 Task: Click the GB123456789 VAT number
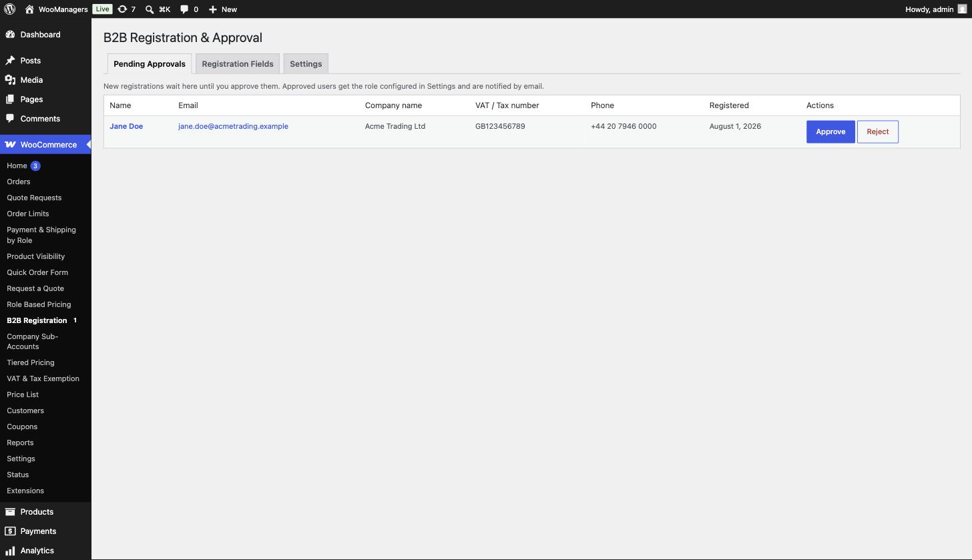tap(500, 126)
